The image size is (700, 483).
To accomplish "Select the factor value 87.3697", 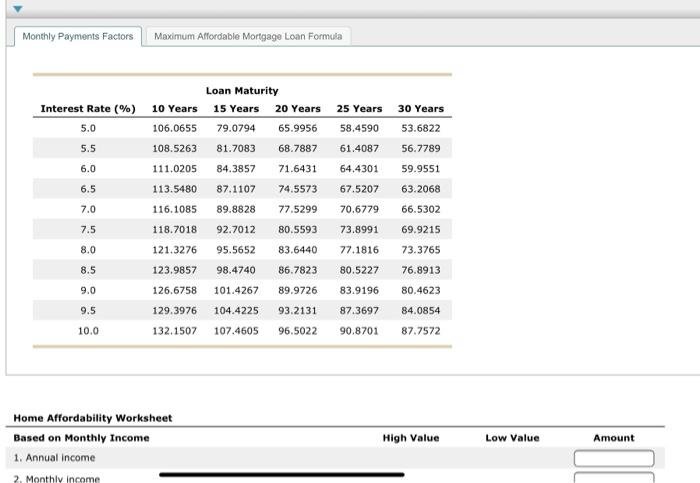I will [x=359, y=310].
